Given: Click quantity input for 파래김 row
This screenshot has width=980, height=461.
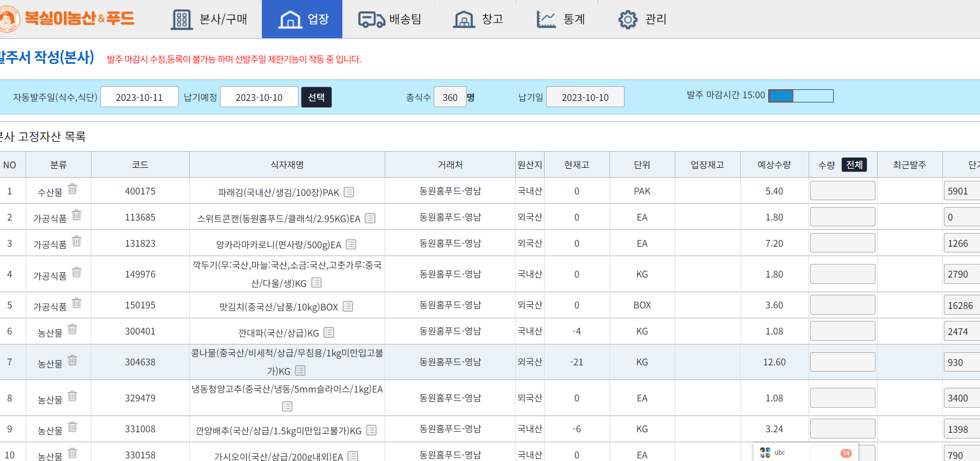Looking at the screenshot, I should click(x=843, y=191).
